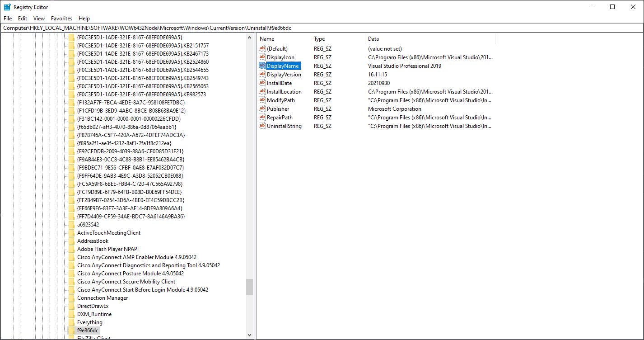The height and width of the screenshot is (340, 644).
Task: Select Cisco AnyConnect AMP Enabler Module 4.9.05042
Action: click(137, 257)
